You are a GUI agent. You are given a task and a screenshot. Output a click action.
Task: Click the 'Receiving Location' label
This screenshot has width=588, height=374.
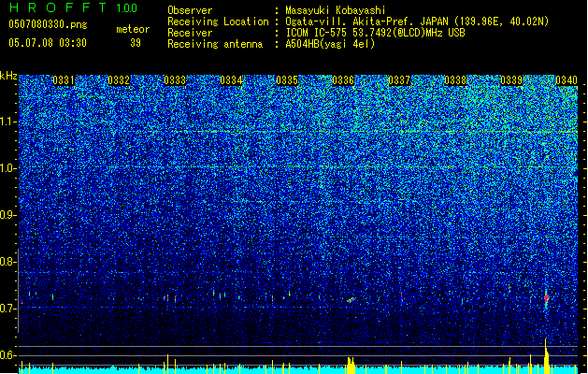tap(218, 22)
